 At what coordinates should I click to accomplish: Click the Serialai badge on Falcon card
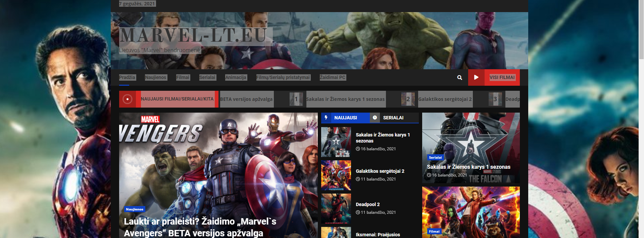click(x=435, y=157)
